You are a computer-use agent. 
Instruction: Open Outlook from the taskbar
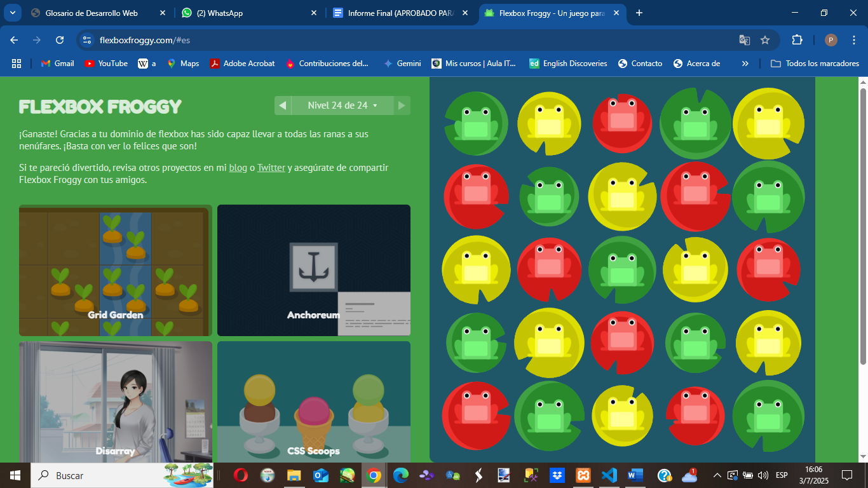320,475
